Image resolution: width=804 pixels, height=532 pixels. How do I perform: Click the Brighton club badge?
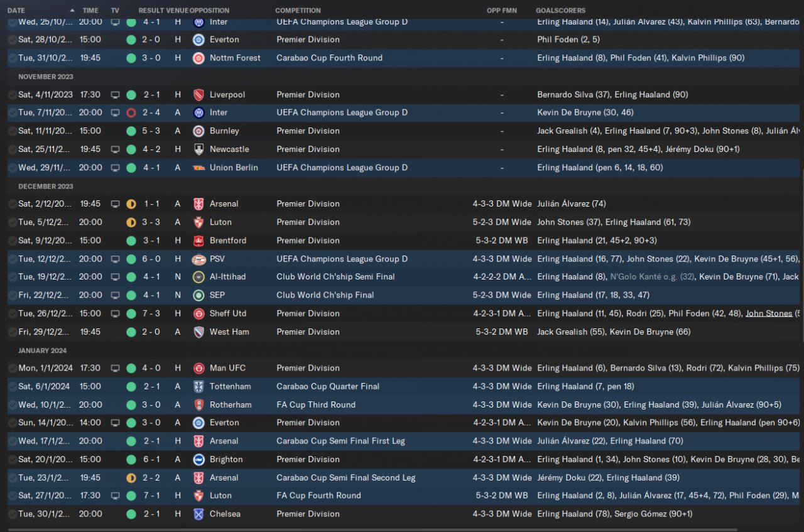point(198,459)
